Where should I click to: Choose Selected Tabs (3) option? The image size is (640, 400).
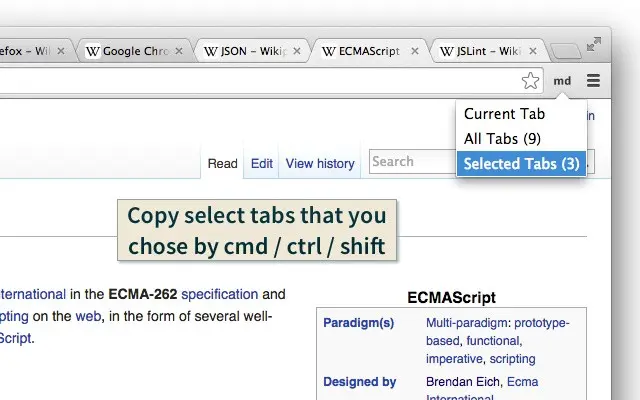tap(521, 163)
